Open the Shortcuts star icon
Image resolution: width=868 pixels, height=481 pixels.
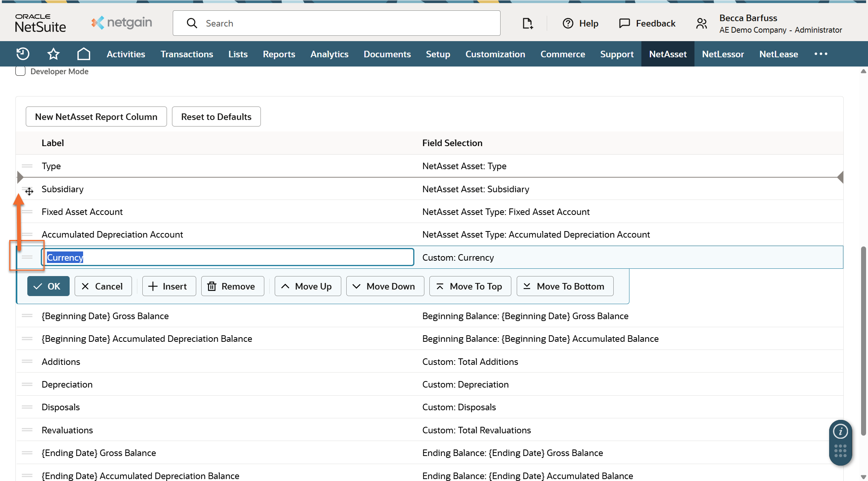[x=53, y=54]
